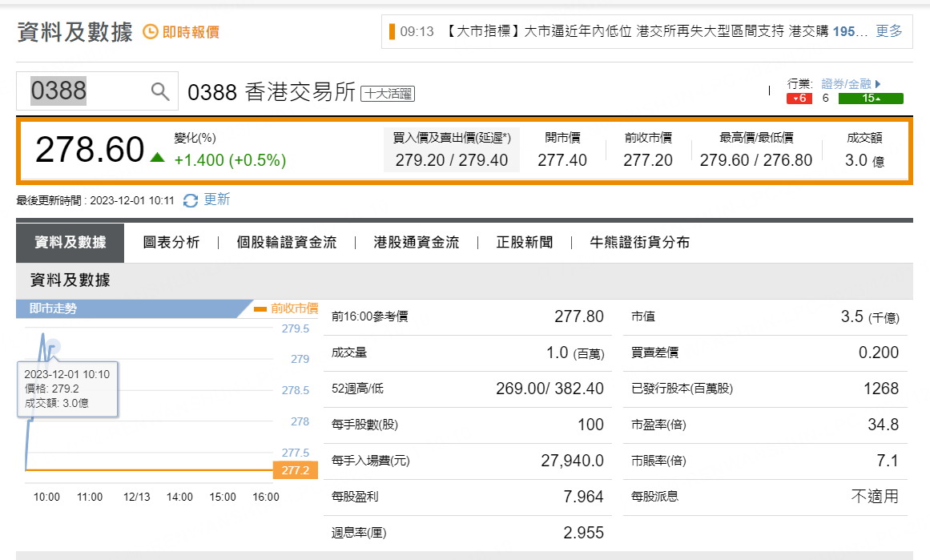Click the 更新 refresh link
930x560 pixels.
tap(216, 199)
